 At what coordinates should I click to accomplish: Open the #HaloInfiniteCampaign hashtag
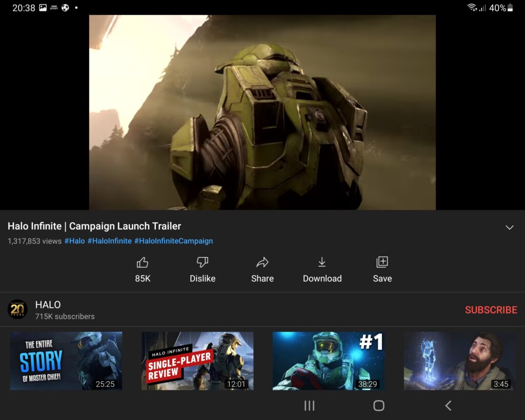[173, 241]
